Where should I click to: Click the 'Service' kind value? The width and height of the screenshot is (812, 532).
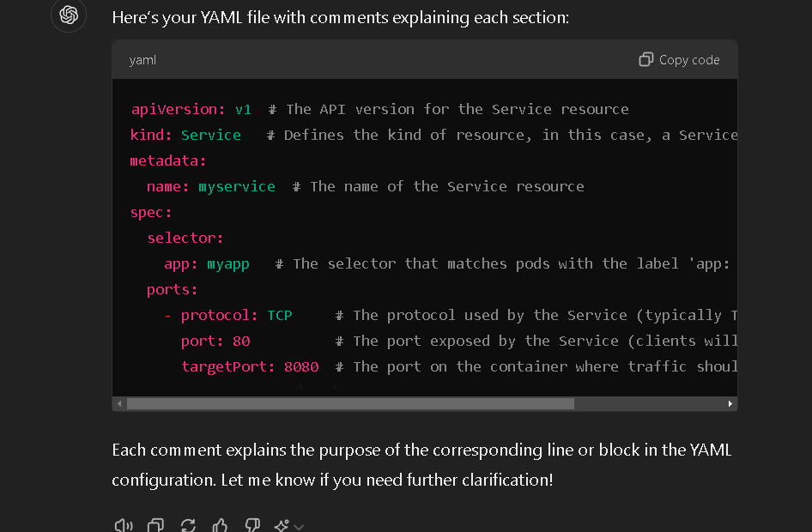[x=211, y=135]
